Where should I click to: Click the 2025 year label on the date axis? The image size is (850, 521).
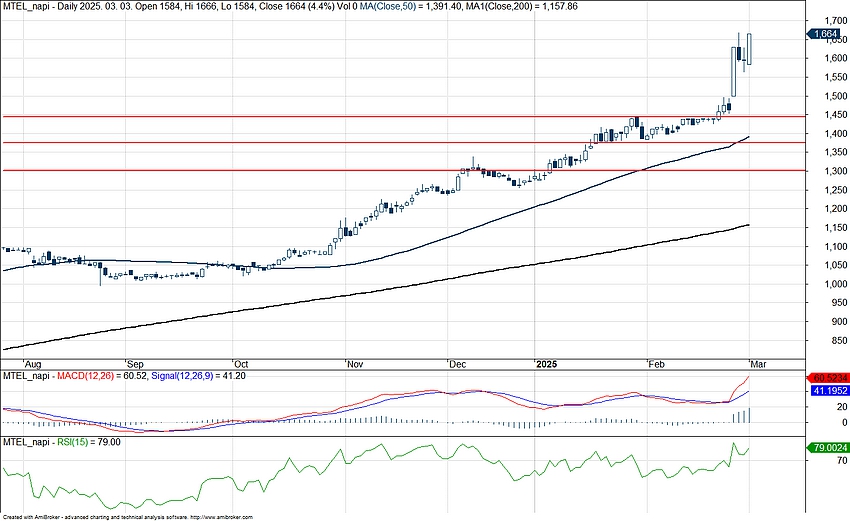coord(546,364)
